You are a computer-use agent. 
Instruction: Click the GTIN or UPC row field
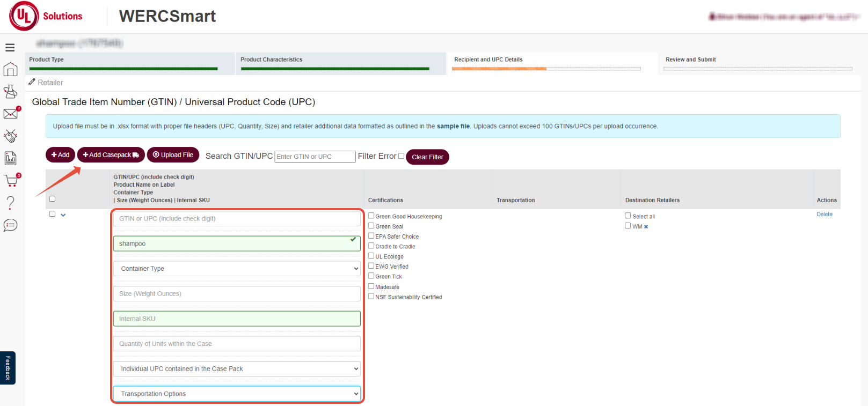237,219
